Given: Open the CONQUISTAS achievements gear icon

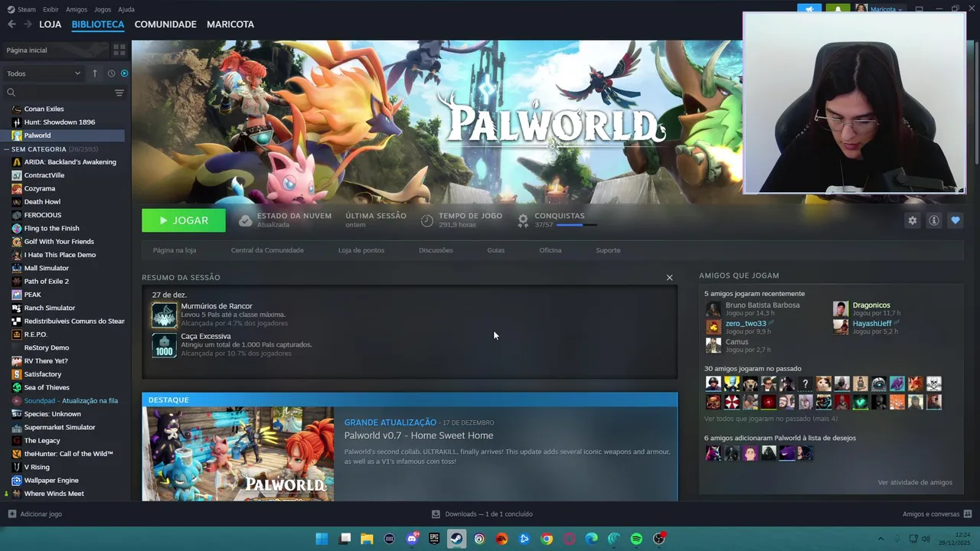Looking at the screenshot, I should tap(523, 220).
